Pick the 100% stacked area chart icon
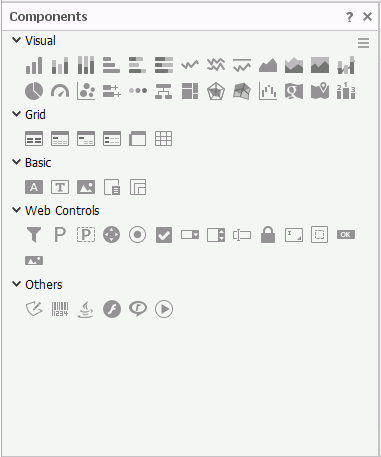Viewport: 381px width, 457px height. coord(320,65)
